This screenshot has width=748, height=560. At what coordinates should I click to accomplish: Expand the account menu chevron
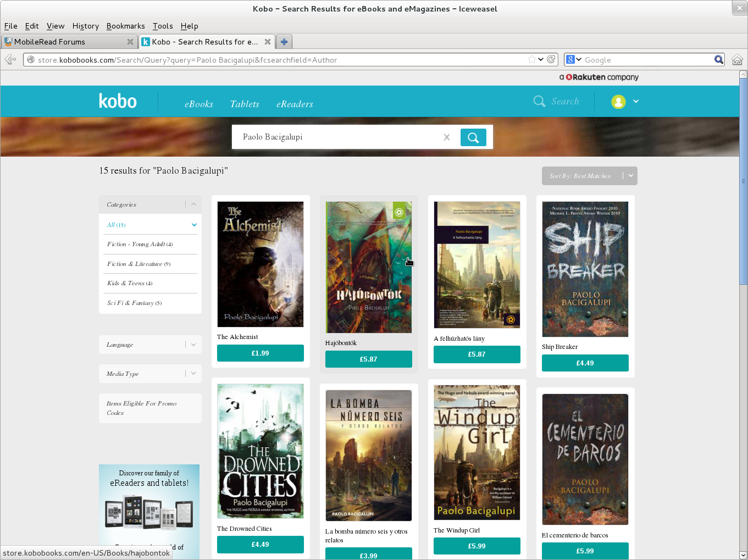[636, 101]
